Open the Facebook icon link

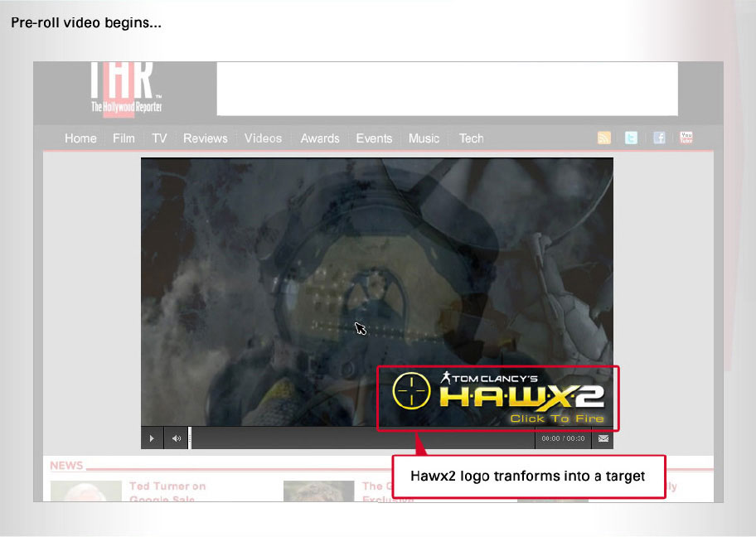point(659,138)
